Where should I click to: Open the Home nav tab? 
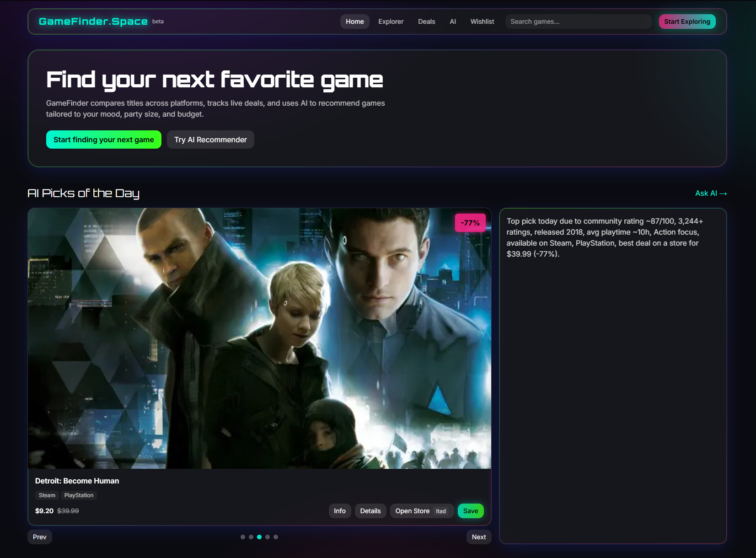[354, 21]
